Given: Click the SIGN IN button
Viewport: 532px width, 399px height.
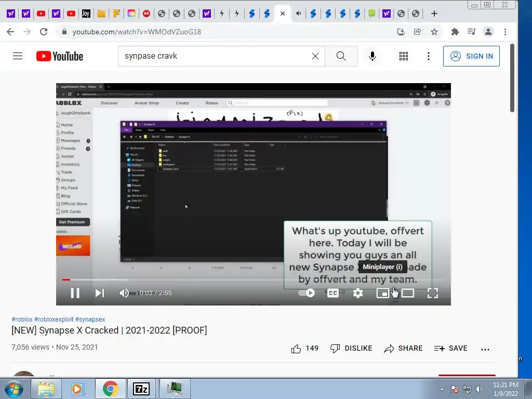Looking at the screenshot, I should click(x=471, y=56).
